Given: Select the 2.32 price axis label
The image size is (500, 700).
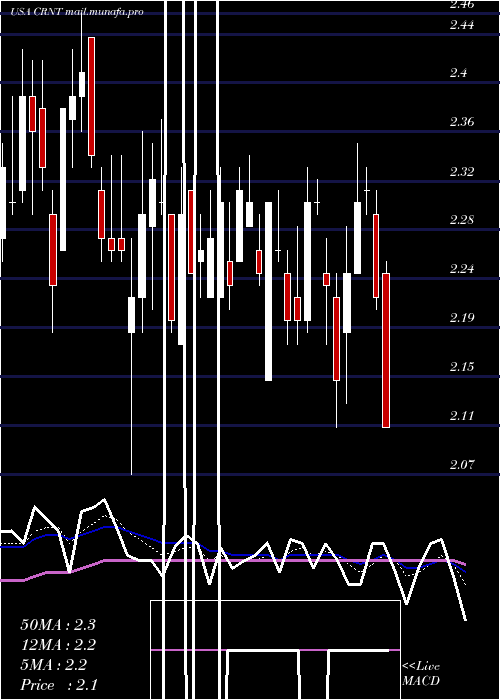Looking at the screenshot, I should tap(461, 171).
